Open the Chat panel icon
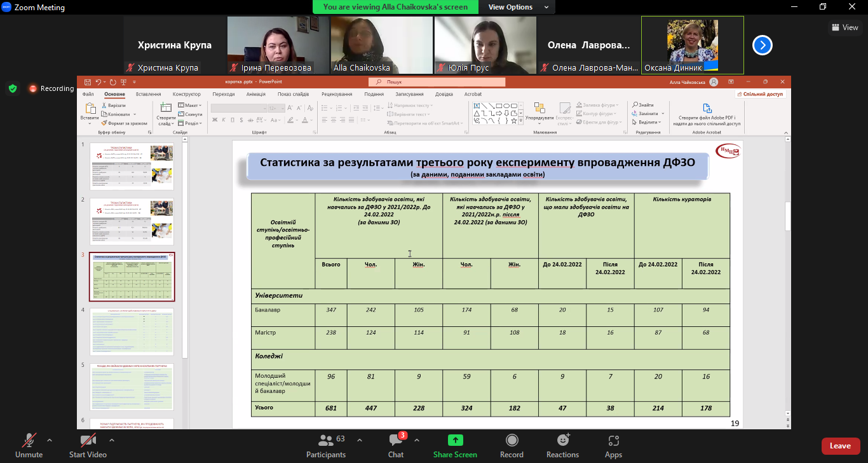The width and height of the screenshot is (868, 463). click(x=395, y=441)
